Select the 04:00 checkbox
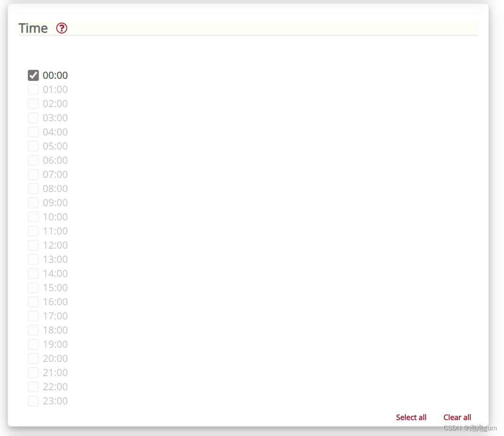This screenshot has height=436, width=504. point(33,132)
